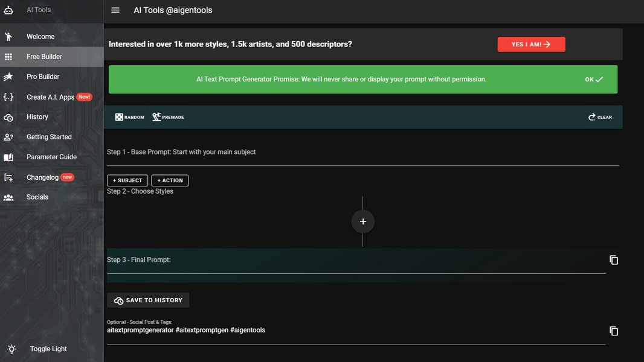Viewport: 644px width, 362px height.
Task: Click 'Step 2 - Choose Styles' heading
Action: pyautogui.click(x=140, y=191)
